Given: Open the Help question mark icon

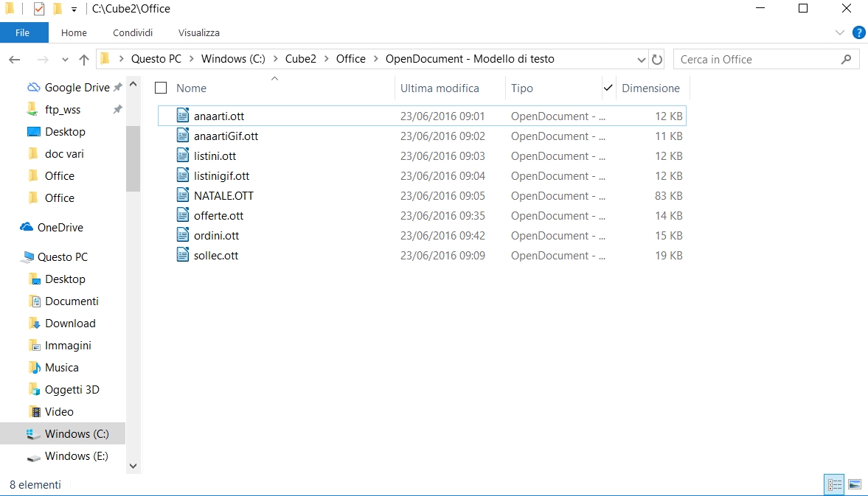Looking at the screenshot, I should (858, 32).
